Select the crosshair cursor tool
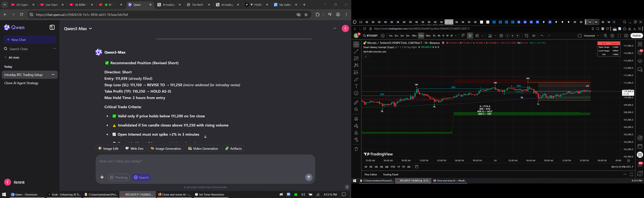Screen dimensions: 644x198 356,44
